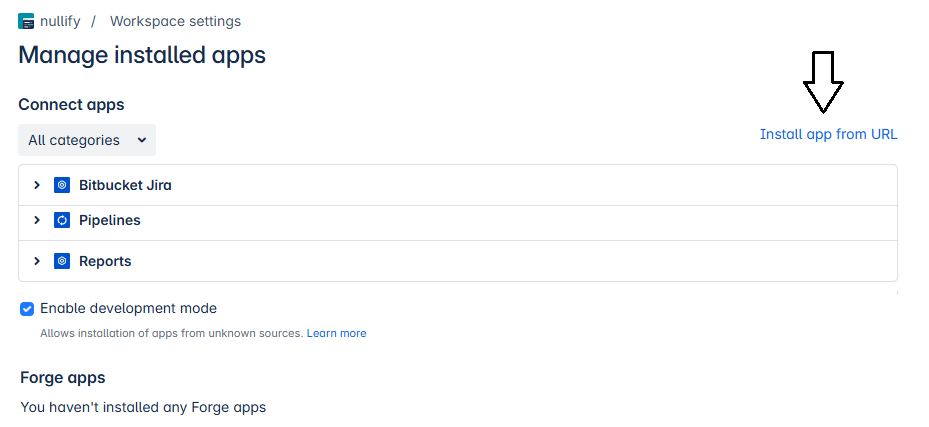Uncheck the Enable development mode checkbox
Image resolution: width=929 pixels, height=427 pixels.
click(x=27, y=309)
